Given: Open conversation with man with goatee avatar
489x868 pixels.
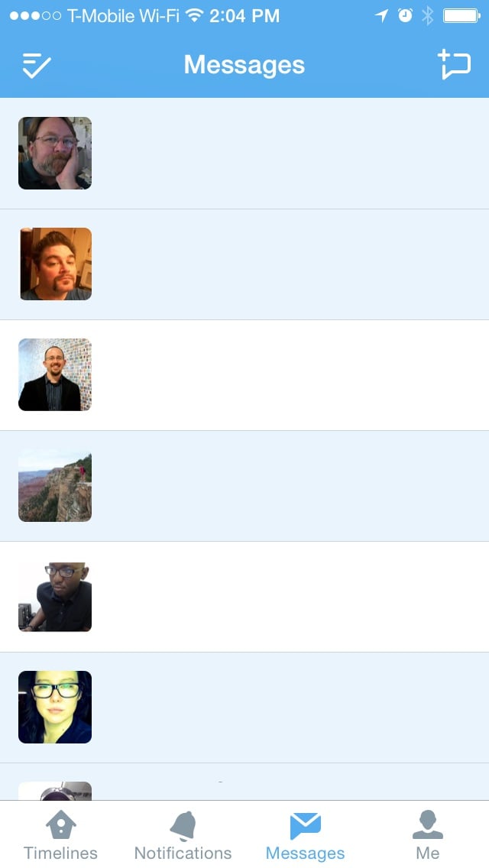Looking at the screenshot, I should 244,264.
